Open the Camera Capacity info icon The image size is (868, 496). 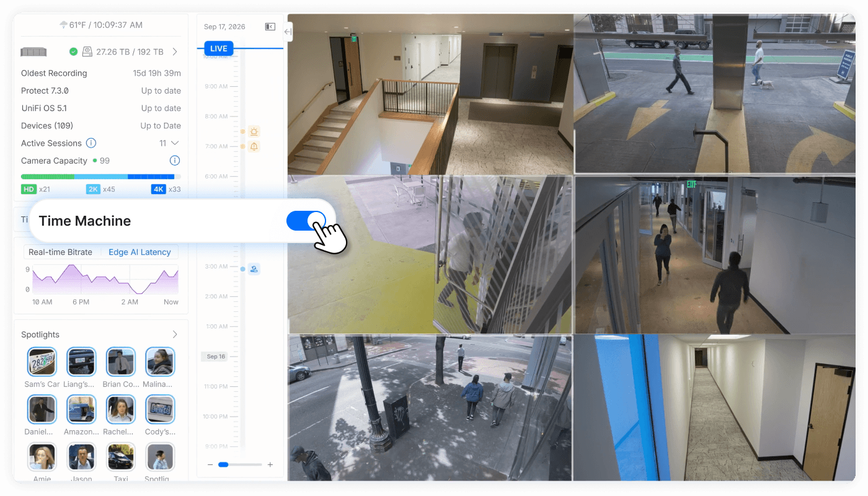(175, 161)
